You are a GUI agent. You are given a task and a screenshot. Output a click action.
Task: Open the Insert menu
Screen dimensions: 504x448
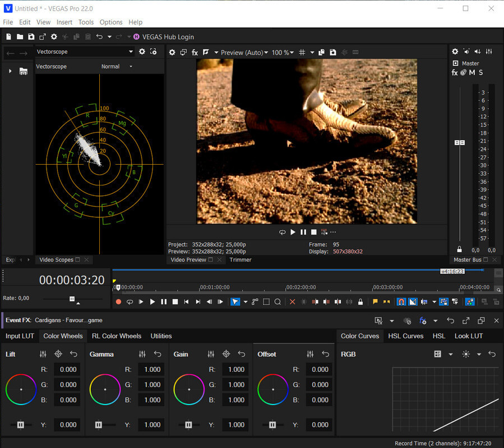coord(64,22)
